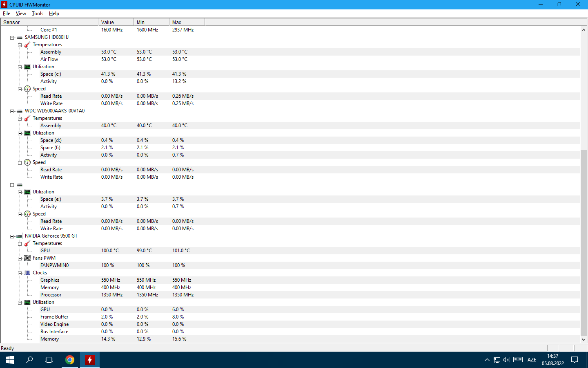The image size is (588, 368).
Task: Select the Space (d:) row
Action: click(290, 140)
